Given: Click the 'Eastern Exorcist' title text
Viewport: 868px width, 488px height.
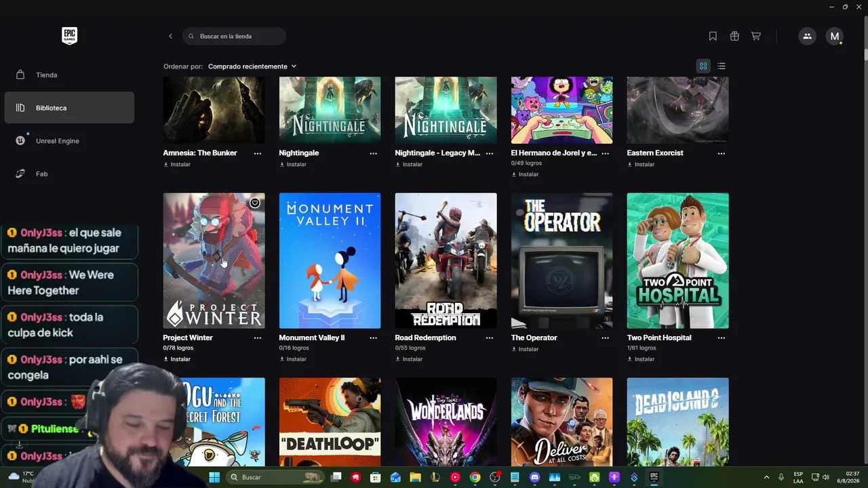Looking at the screenshot, I should point(655,153).
